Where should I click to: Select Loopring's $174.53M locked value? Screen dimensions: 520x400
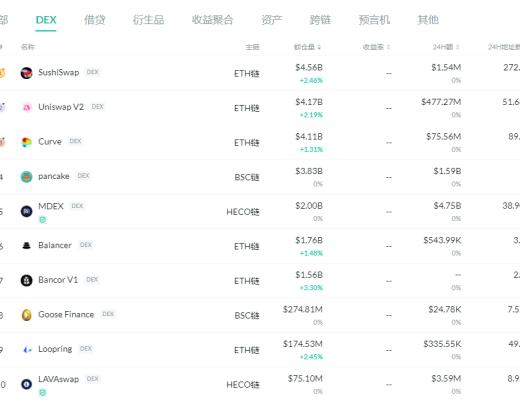pos(303,344)
